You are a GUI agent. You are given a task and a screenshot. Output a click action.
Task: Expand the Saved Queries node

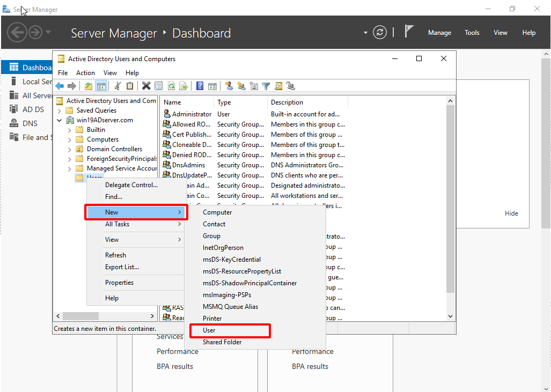pos(60,110)
